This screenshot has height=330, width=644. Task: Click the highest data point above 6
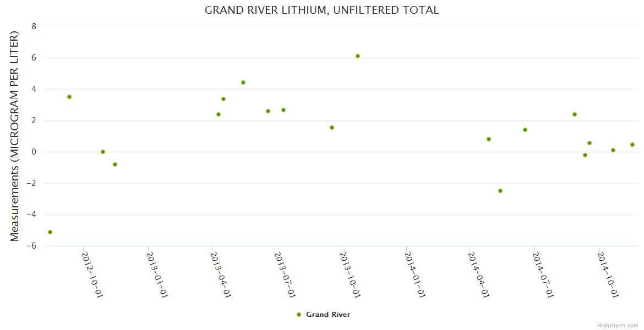tap(358, 56)
